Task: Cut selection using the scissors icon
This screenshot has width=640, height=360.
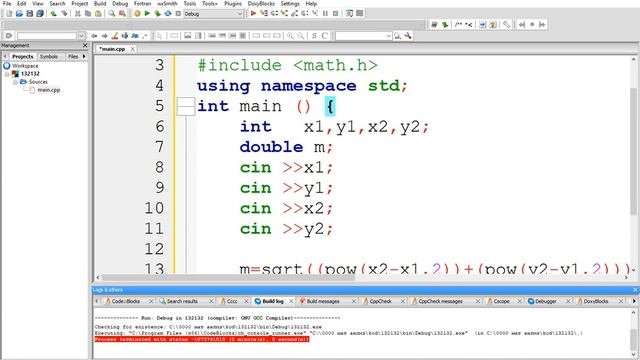Action: [78, 13]
